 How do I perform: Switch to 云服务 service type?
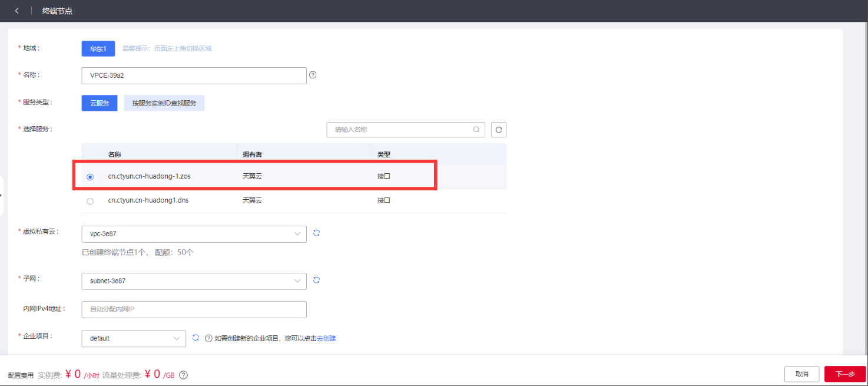[100, 103]
